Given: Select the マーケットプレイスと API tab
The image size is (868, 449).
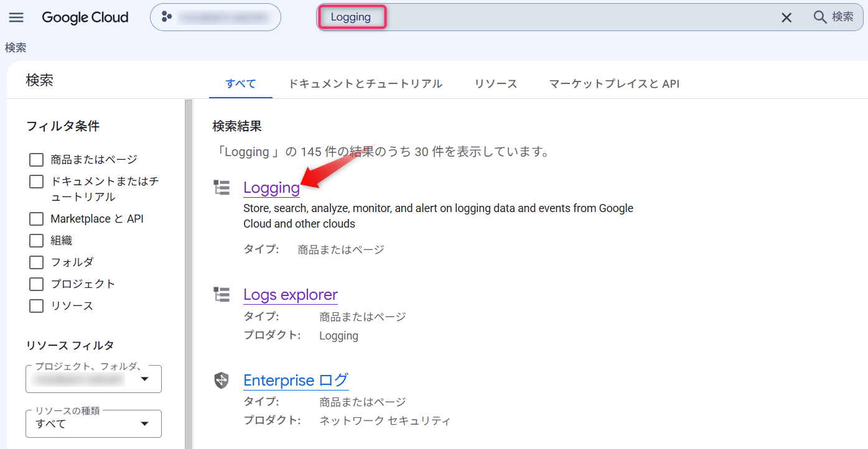Looking at the screenshot, I should (614, 83).
